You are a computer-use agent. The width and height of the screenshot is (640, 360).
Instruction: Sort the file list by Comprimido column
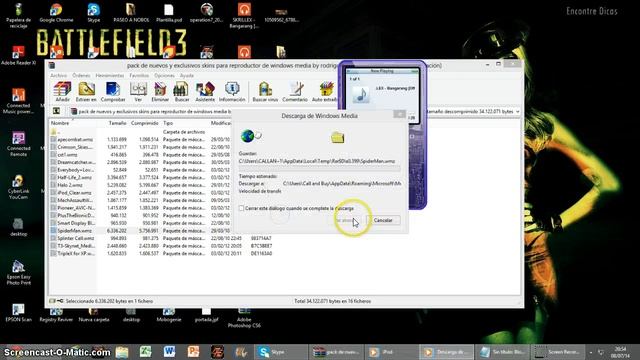coord(144,123)
